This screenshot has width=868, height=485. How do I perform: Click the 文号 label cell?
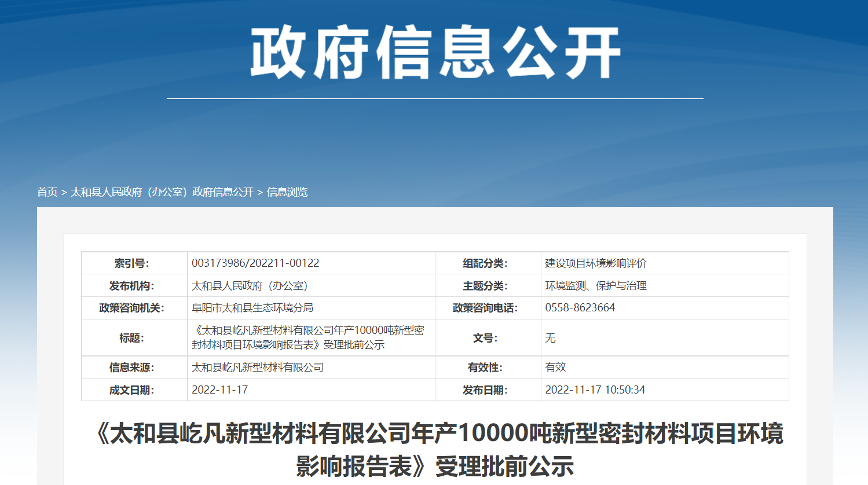point(488,338)
